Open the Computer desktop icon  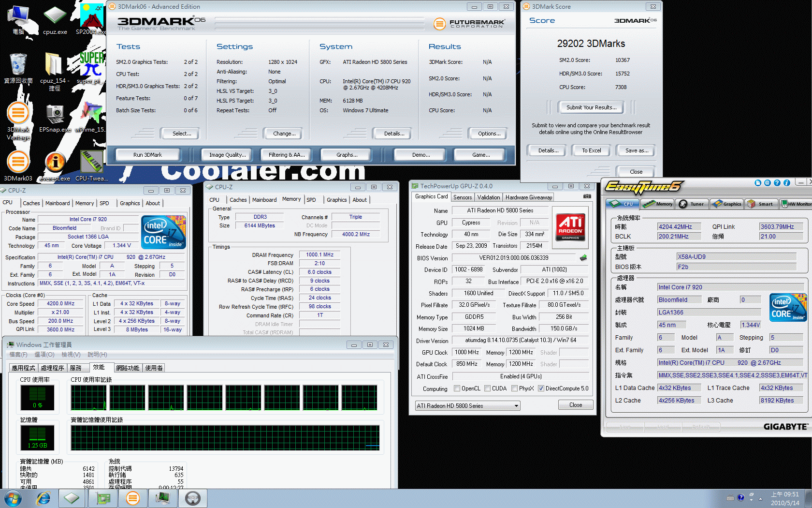[x=18, y=19]
